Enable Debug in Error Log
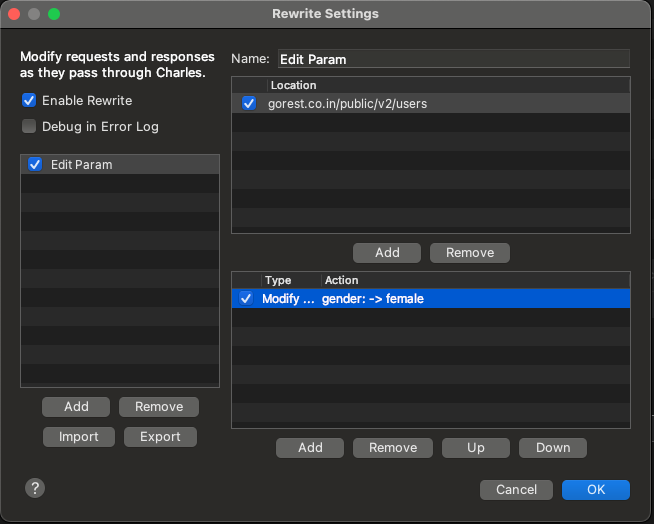The height and width of the screenshot is (524, 654). coord(29,126)
